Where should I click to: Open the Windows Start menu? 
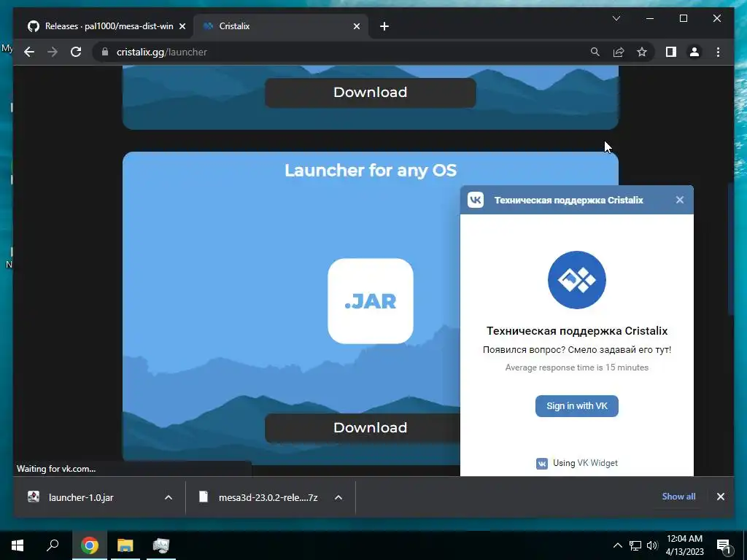click(18, 545)
